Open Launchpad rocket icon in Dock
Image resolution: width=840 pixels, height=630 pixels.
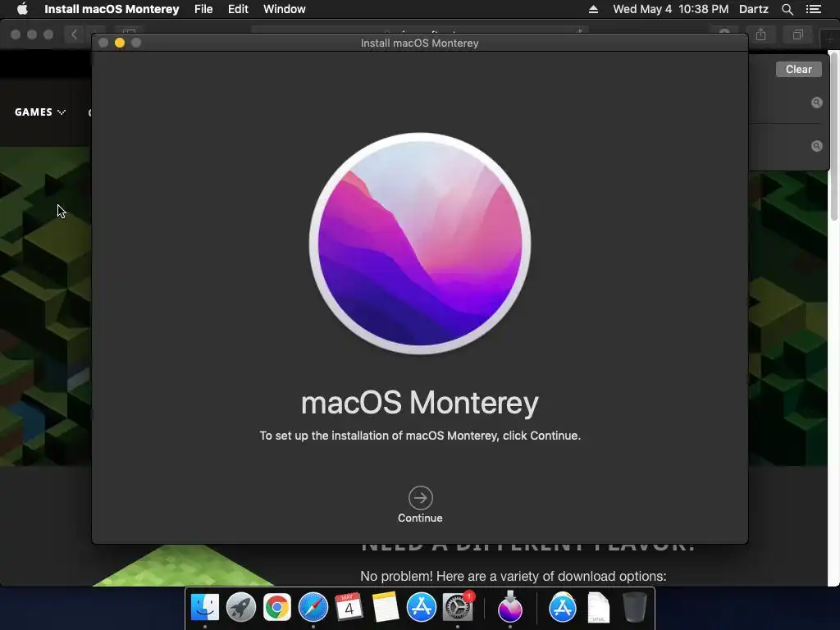[241, 607]
